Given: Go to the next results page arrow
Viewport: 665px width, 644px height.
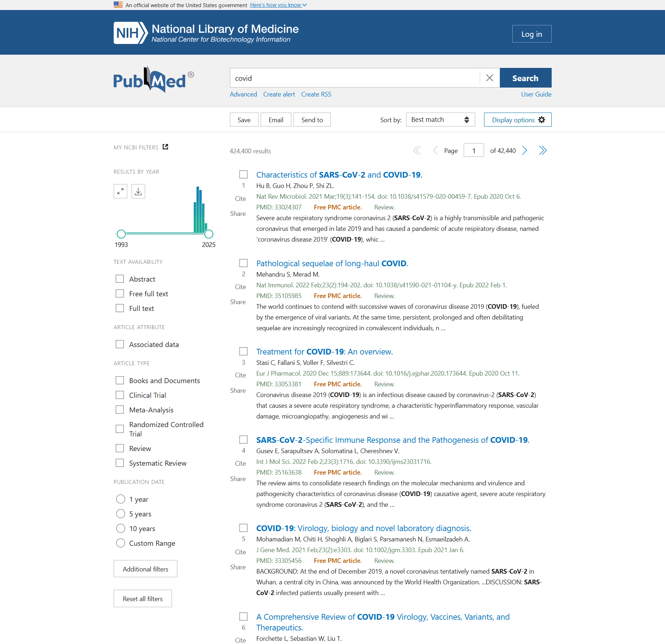Looking at the screenshot, I should [524, 150].
